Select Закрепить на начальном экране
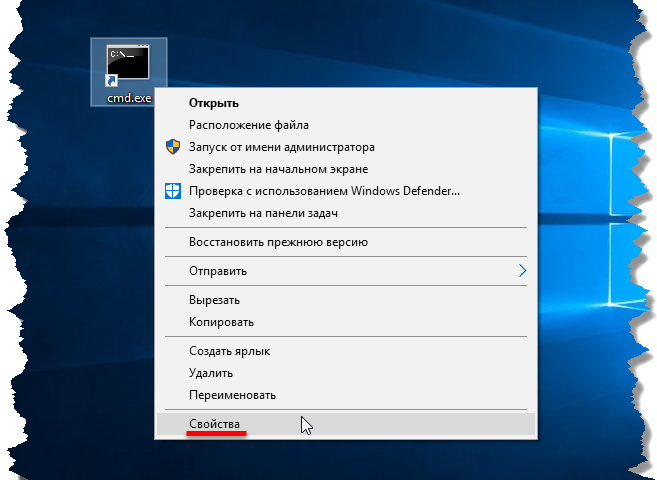Viewport: 657px width, 480px height. click(x=346, y=169)
